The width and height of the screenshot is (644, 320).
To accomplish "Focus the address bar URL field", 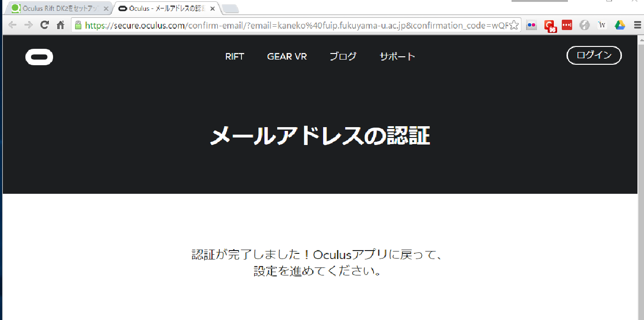I will click(x=297, y=25).
